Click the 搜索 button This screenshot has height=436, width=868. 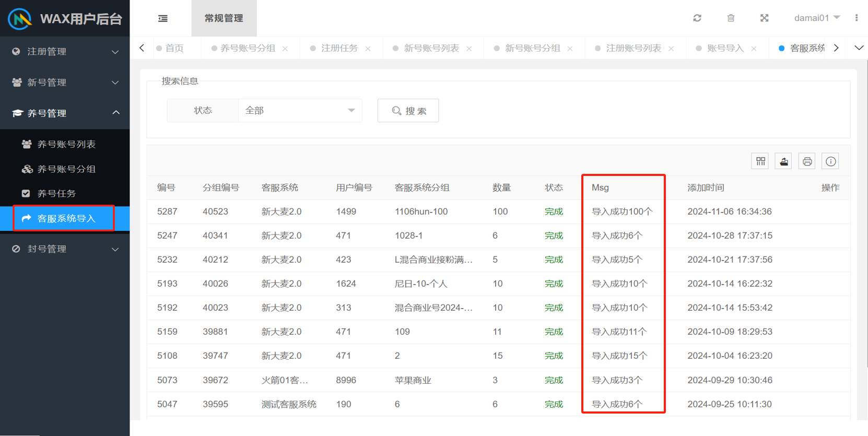coord(408,111)
